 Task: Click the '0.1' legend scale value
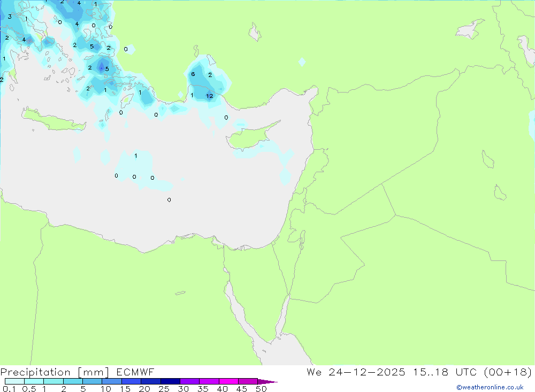[9, 389]
